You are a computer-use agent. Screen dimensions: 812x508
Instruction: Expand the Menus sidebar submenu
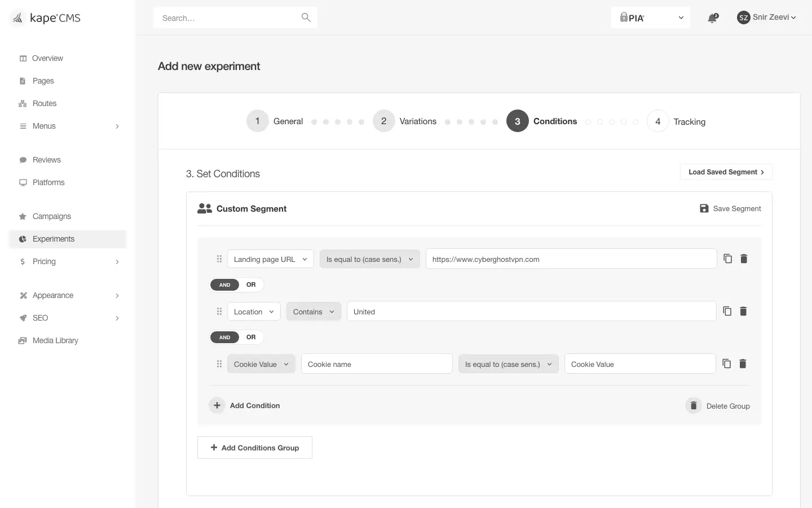117,126
